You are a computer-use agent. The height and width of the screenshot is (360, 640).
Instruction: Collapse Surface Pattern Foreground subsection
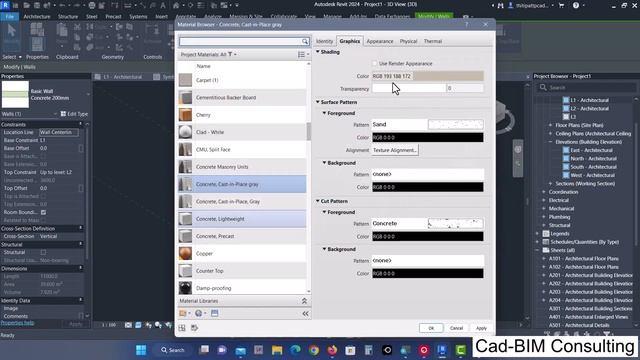tap(324, 113)
